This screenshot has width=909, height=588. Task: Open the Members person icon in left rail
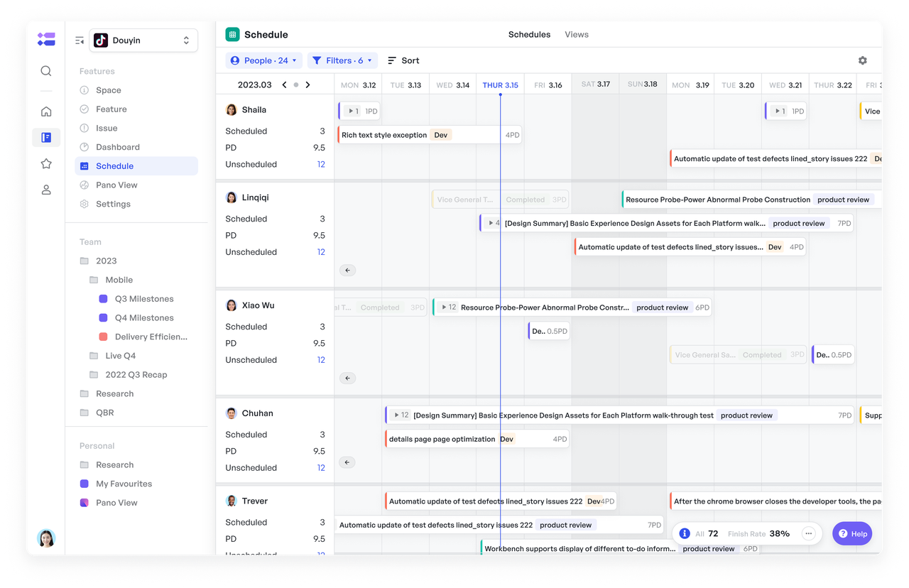tap(45, 190)
